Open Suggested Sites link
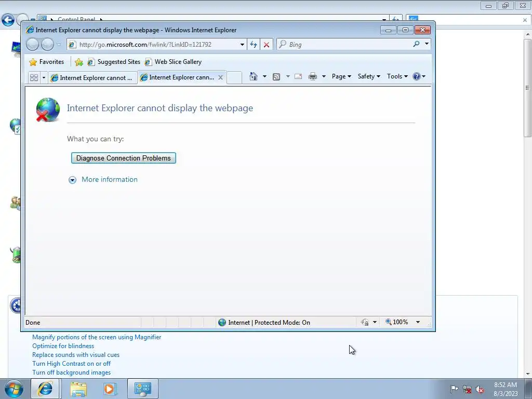 tap(114, 62)
